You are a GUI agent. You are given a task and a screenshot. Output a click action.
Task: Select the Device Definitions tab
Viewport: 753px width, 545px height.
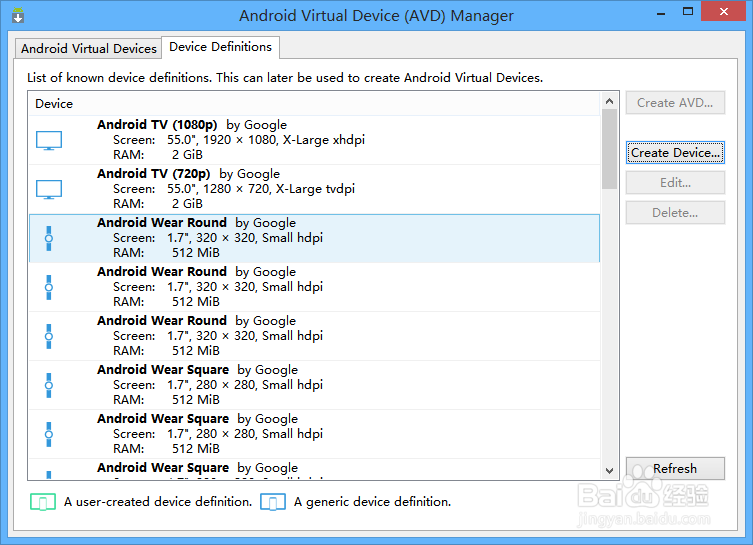click(x=220, y=47)
